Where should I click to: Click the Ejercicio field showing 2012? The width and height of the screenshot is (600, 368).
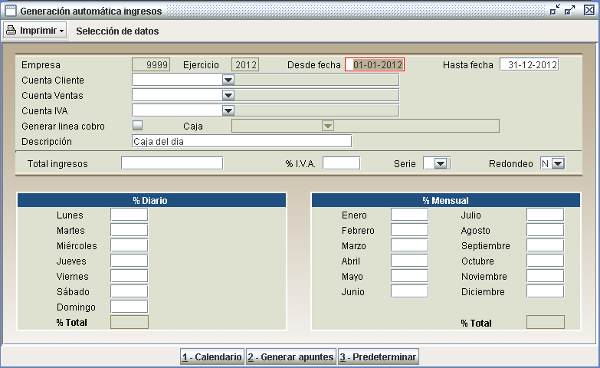pyautogui.click(x=245, y=65)
